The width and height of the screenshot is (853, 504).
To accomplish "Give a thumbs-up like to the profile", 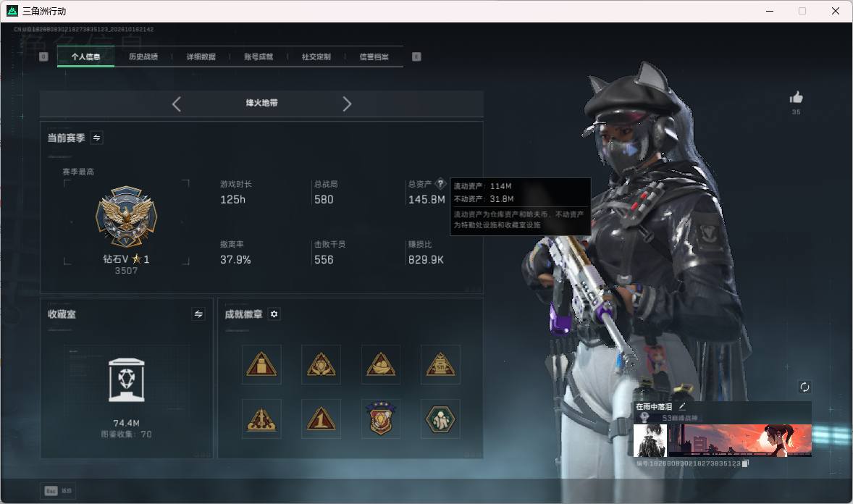I will (796, 98).
